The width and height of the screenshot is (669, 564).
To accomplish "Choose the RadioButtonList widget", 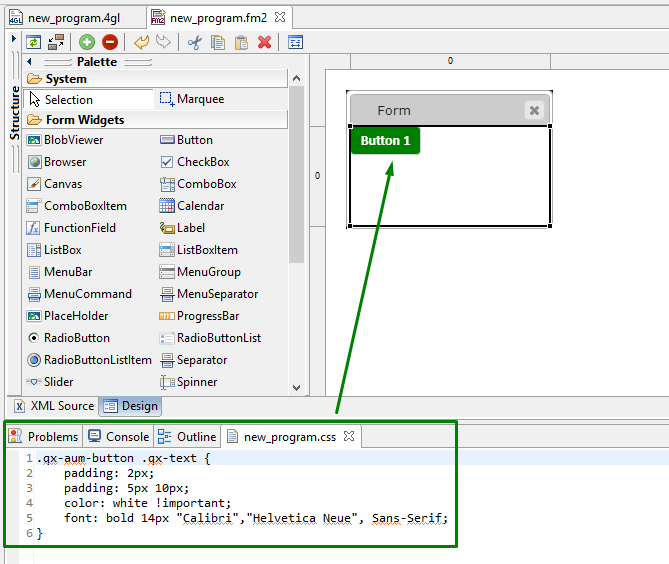I will pos(218,338).
